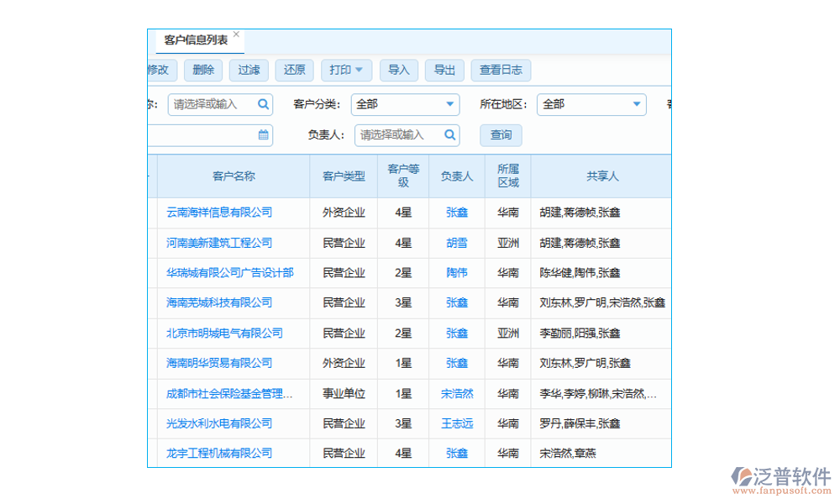This screenshot has width=840, height=504.
Task: Click the 删除 delete toolbar button
Action: pos(202,70)
